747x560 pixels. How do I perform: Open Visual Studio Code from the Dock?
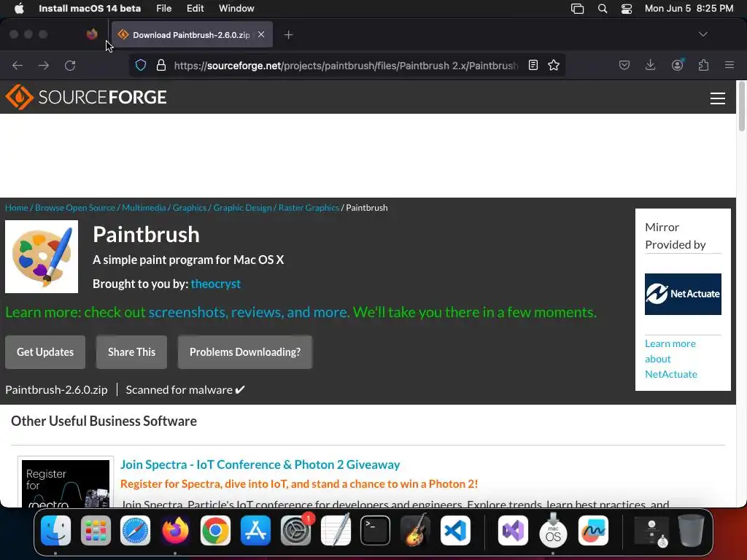[455, 530]
